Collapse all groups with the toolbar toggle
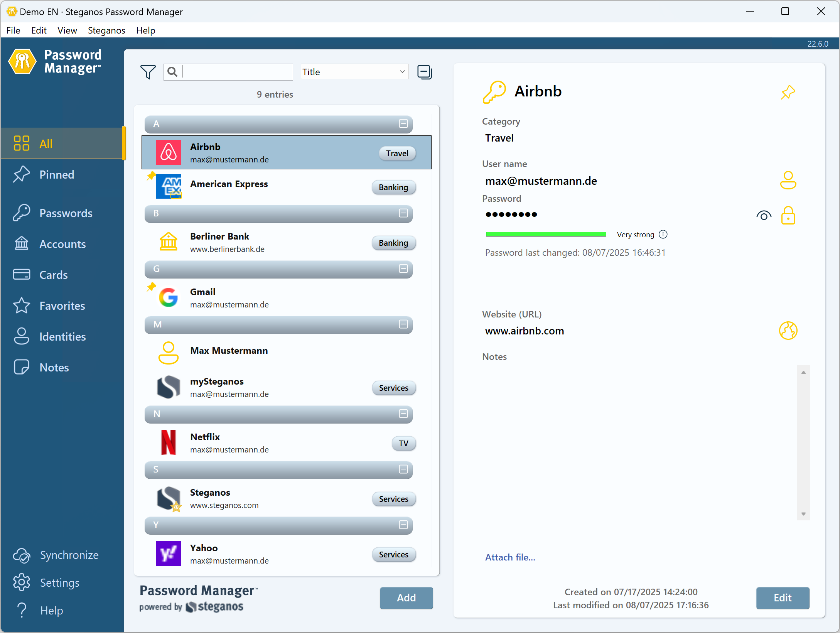 [x=424, y=72]
